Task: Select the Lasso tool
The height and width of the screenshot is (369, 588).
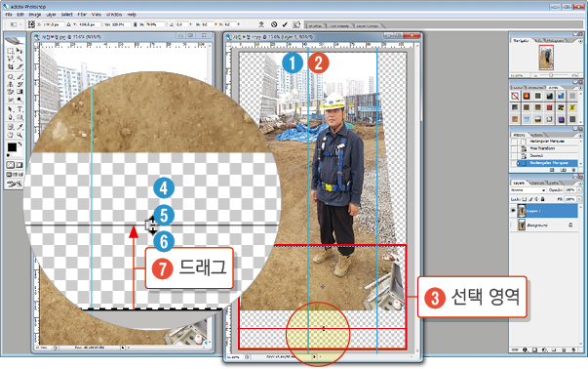Action: (10, 59)
